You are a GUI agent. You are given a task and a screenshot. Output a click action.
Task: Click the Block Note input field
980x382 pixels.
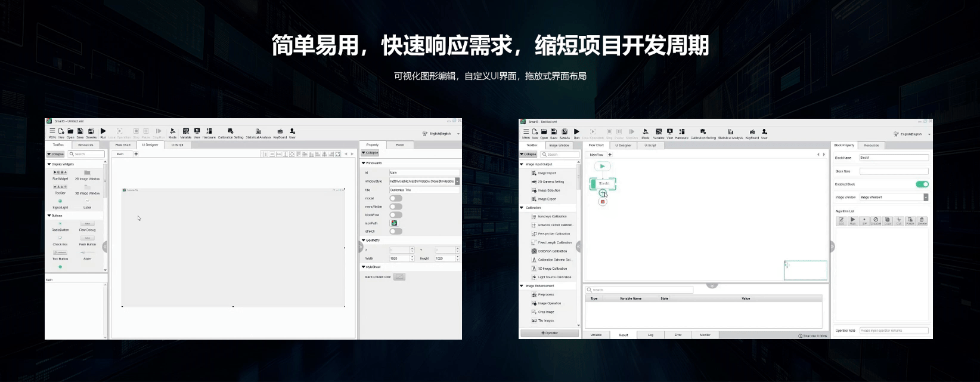click(x=894, y=171)
